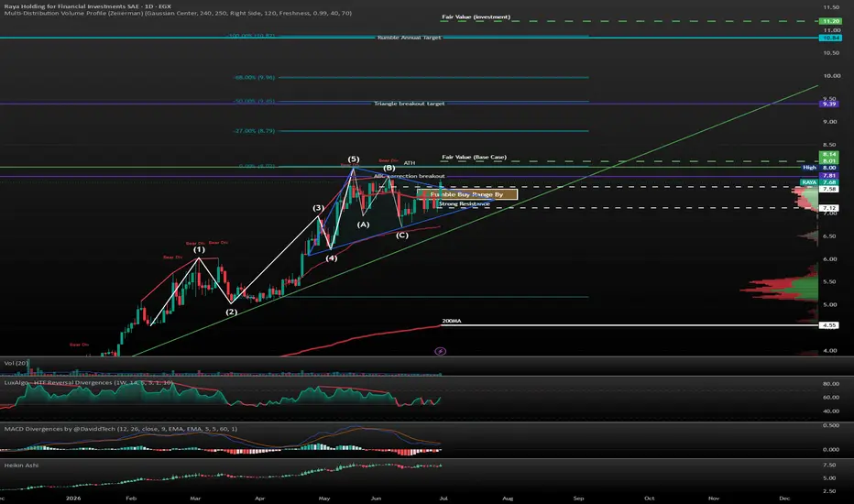Viewport: 854px width, 504px height.
Task: Click the 40.00 oscillator axis value
Action: point(831,411)
